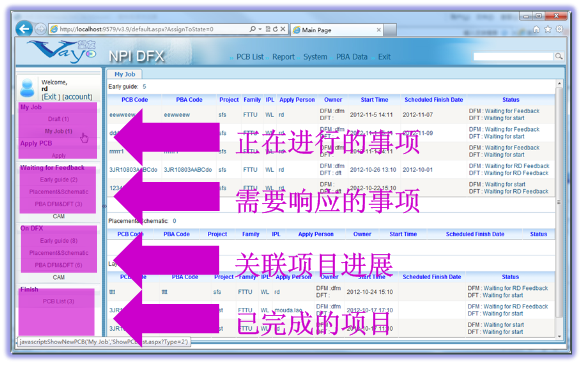Viewport: 584px width, 367px height.
Task: Open the Report menu item
Action: [x=283, y=57]
